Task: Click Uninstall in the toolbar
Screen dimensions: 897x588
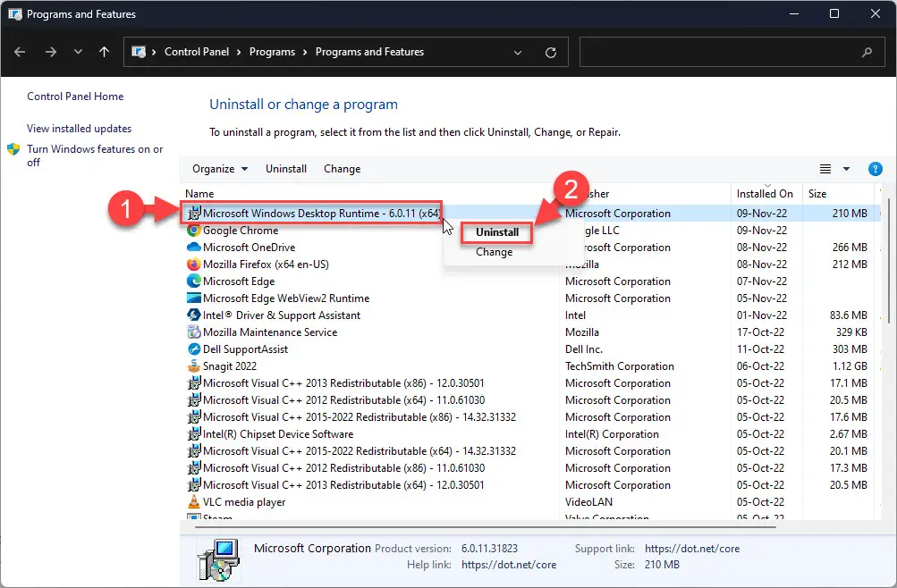Action: coord(286,169)
